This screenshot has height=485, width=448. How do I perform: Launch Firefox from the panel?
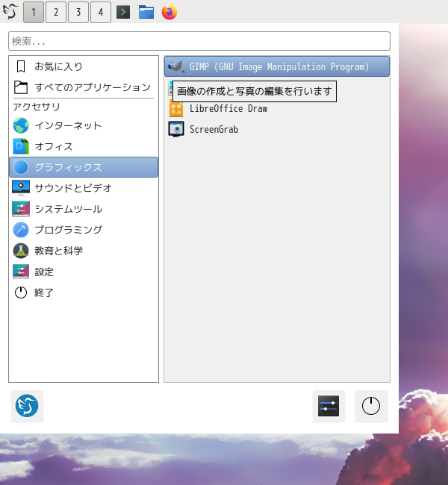click(x=169, y=12)
